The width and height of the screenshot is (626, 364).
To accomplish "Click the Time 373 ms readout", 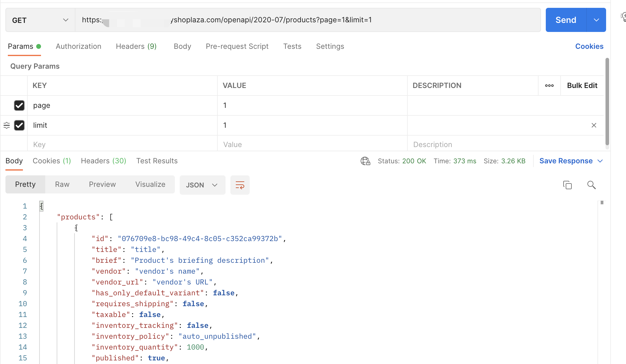I will coord(455,161).
